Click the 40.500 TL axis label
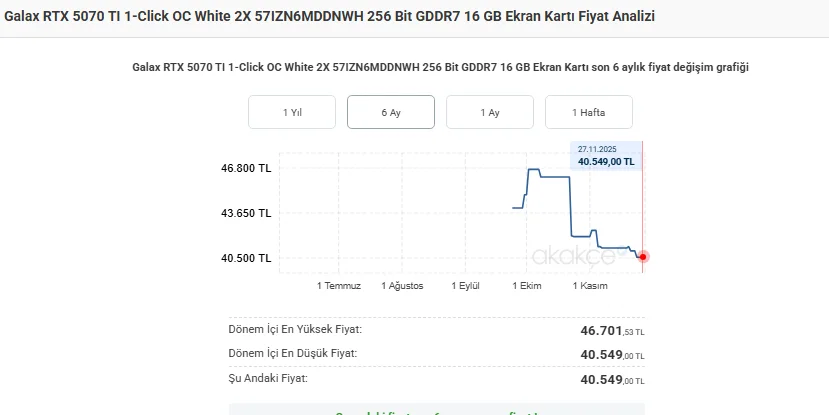829x415 pixels. click(246, 259)
